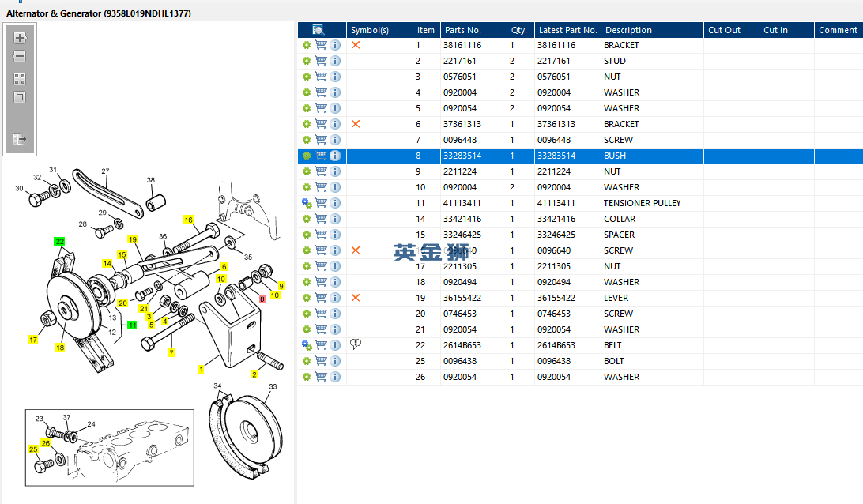Add item 7 SCREW 0096448 to cart
The height and width of the screenshot is (504, 863).
[321, 140]
